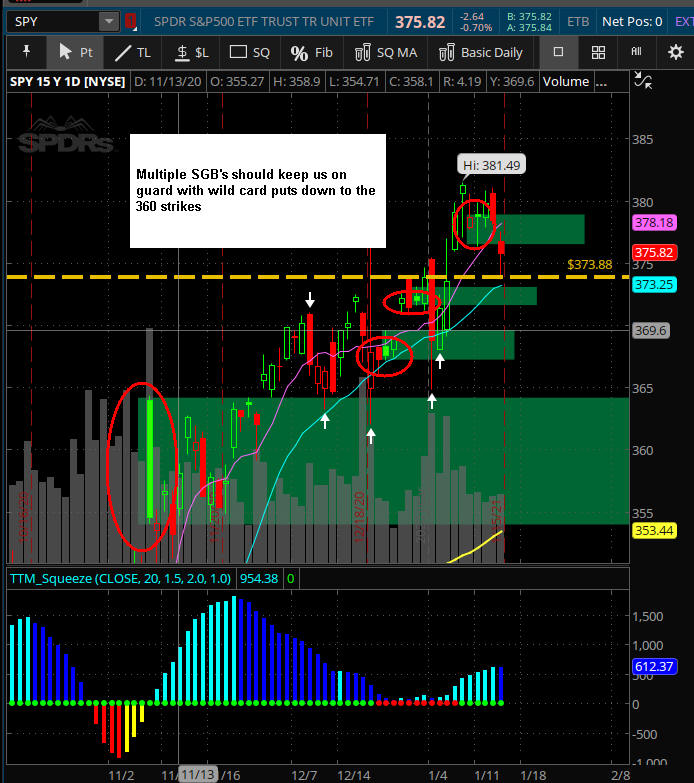Click the cyan 373.25 price axis tag

point(654,285)
